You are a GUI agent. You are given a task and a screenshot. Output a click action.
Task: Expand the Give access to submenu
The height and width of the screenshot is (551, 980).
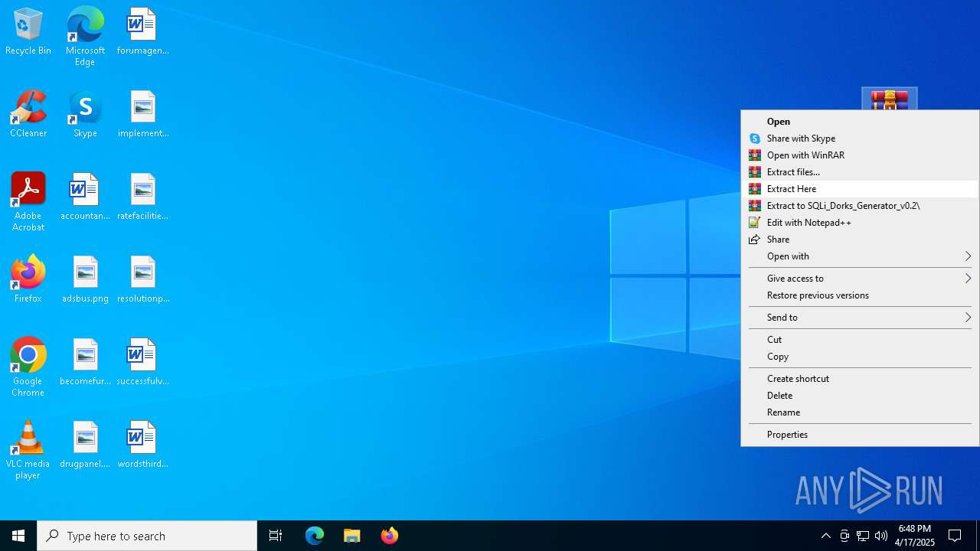click(860, 279)
